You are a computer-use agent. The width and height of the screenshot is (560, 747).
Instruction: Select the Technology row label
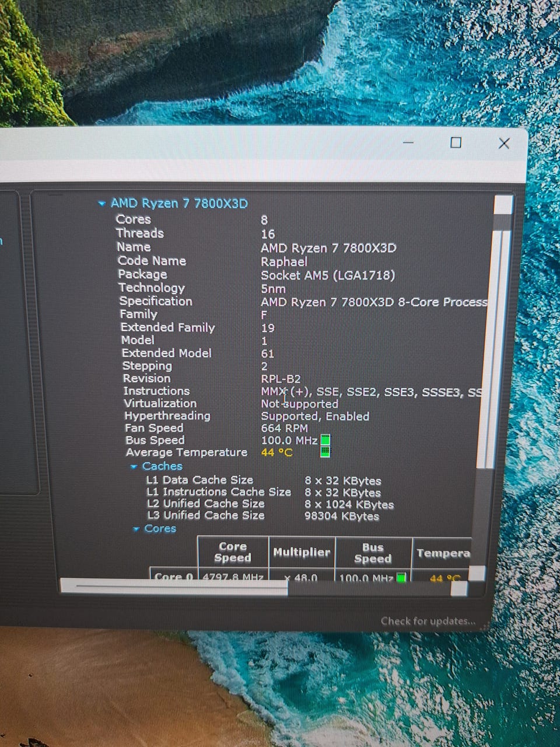(x=152, y=288)
